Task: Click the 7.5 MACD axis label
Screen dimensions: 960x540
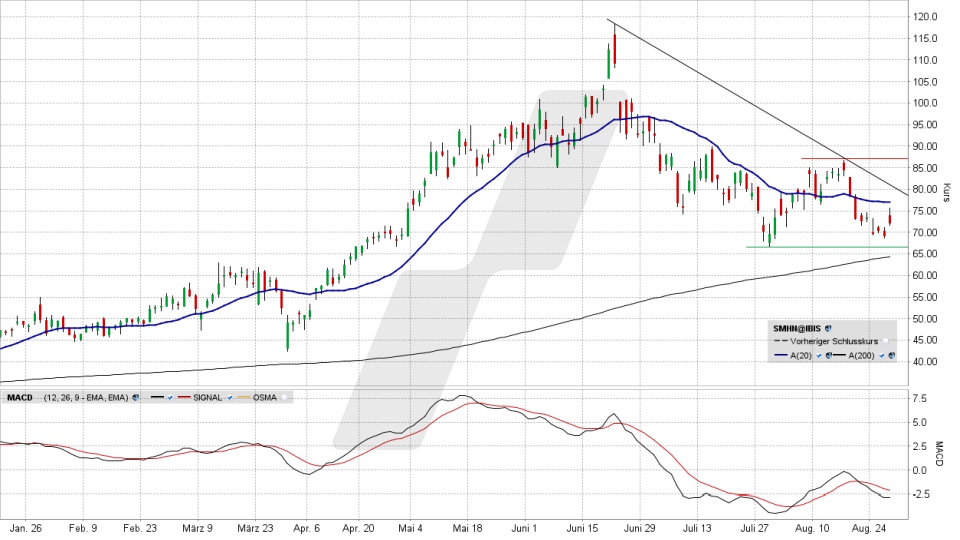Action: (920, 399)
